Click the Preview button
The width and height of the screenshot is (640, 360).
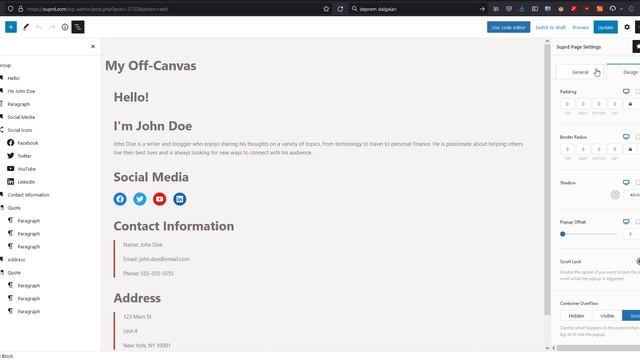[580, 27]
